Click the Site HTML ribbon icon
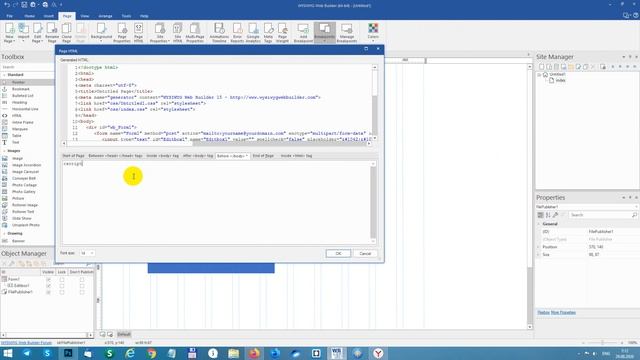640x360 pixels. point(178,33)
